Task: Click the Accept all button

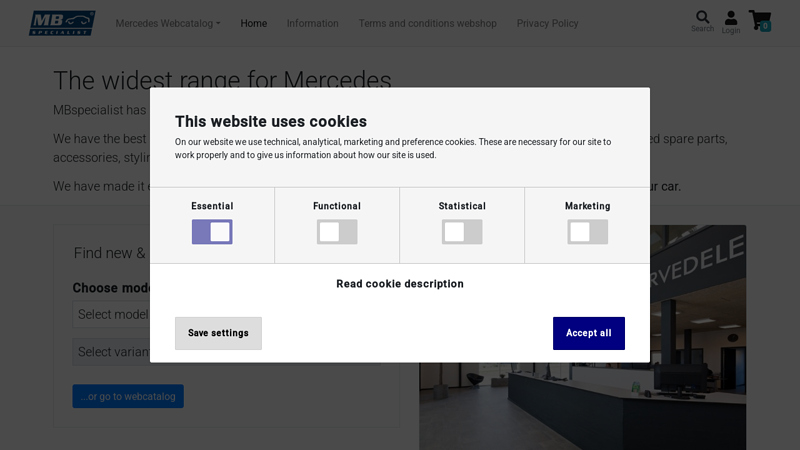Action: [588, 333]
